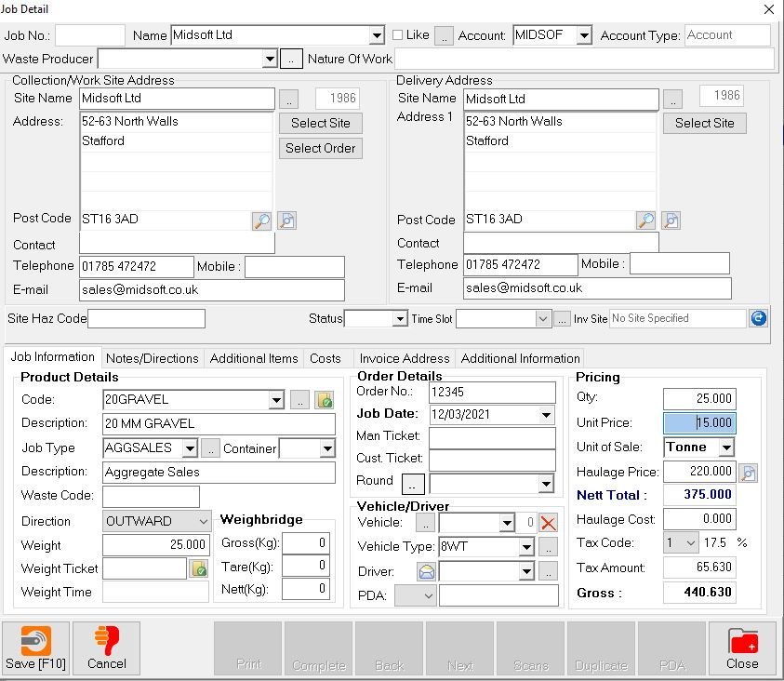Open delivery address map lookup icon

(671, 220)
